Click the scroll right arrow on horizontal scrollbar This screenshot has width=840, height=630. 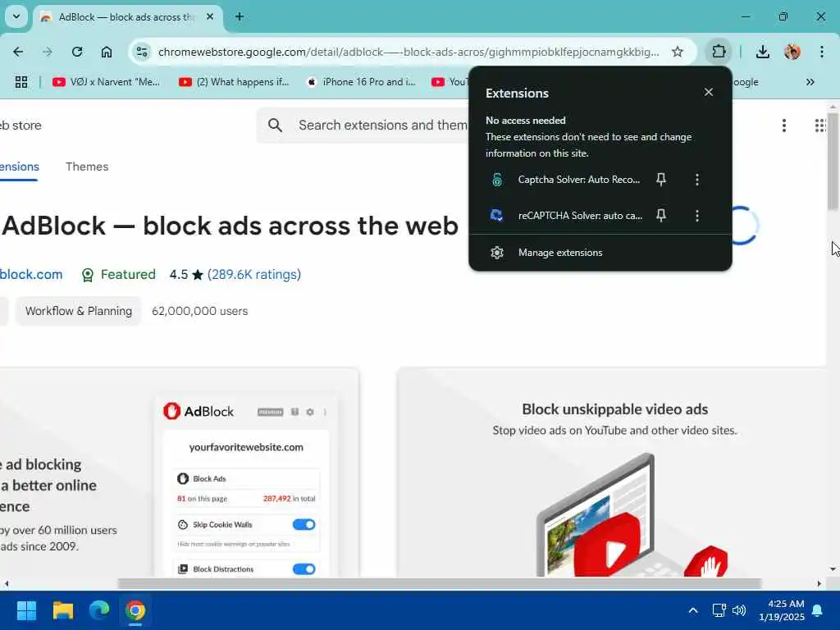coord(819,583)
